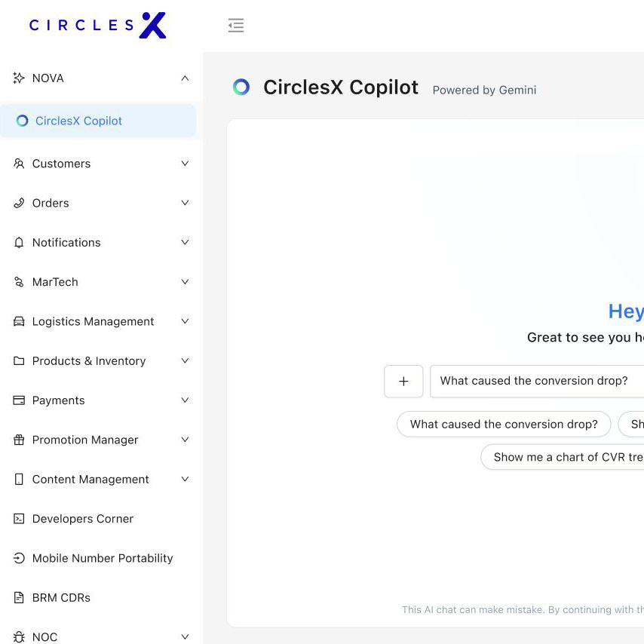Click the Developers Corner terminal icon
644x644 pixels.
click(x=19, y=518)
